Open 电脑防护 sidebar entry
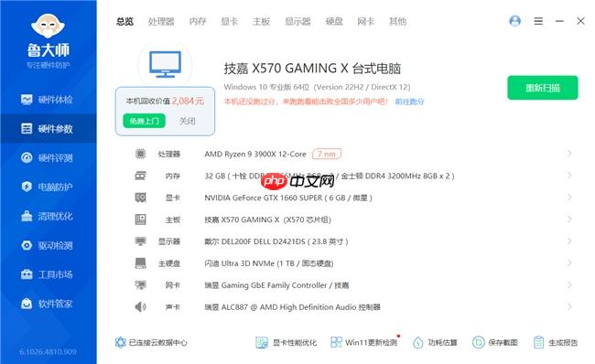This screenshot has width=595, height=364. (x=48, y=187)
